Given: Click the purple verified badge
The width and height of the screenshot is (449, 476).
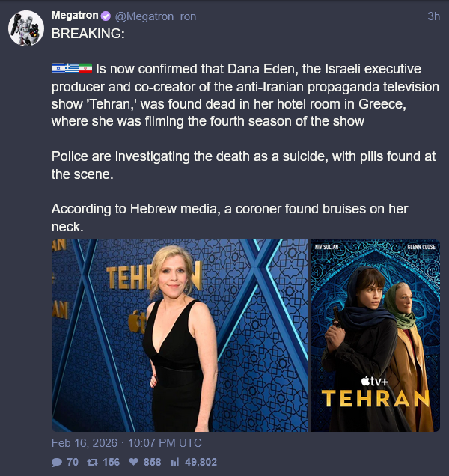Looking at the screenshot, I should pos(106,16).
